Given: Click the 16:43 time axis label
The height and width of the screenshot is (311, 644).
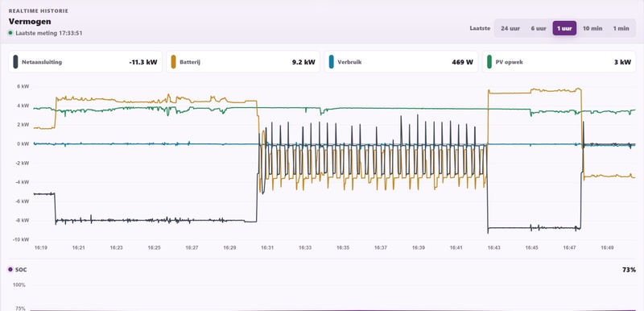Looking at the screenshot, I should tap(493, 247).
